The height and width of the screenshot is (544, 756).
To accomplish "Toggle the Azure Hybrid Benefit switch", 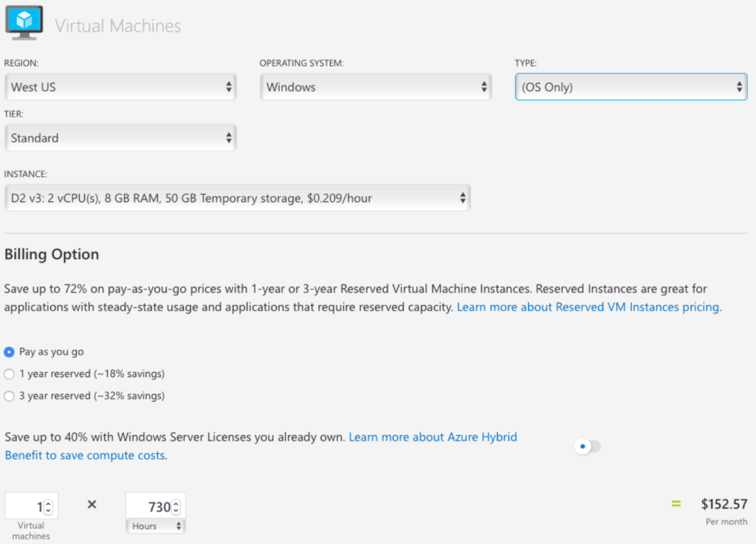I will pyautogui.click(x=588, y=447).
